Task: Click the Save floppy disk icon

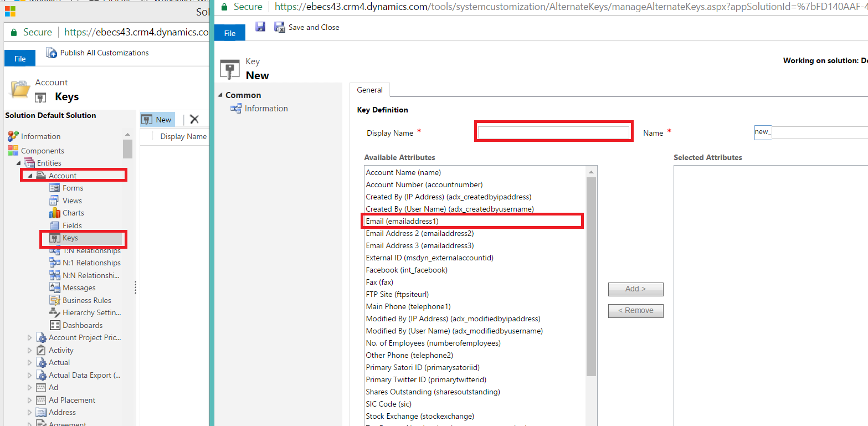Action: (260, 27)
